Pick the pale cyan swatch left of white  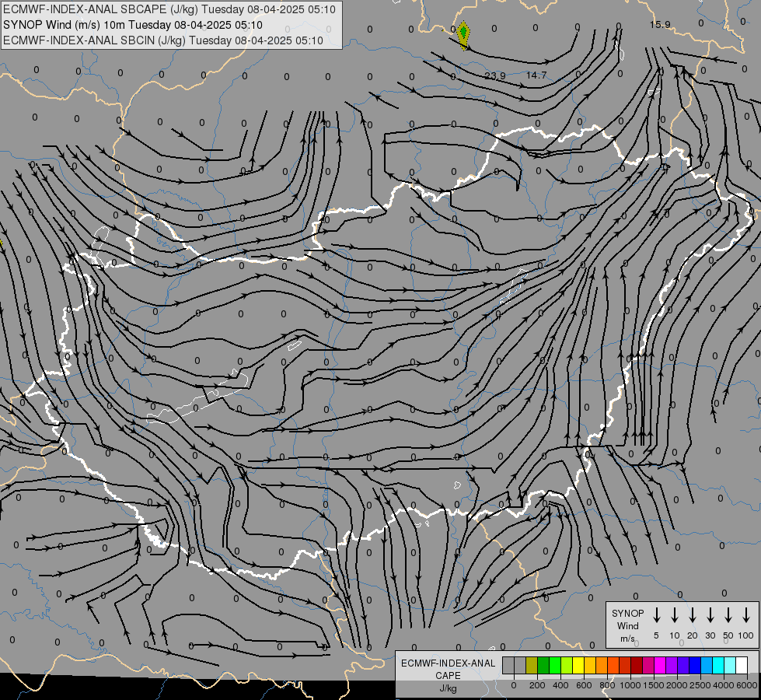729,665
